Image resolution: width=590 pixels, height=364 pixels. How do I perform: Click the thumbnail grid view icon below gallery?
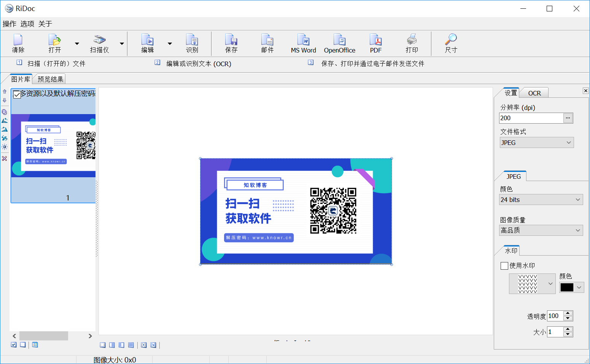35,345
